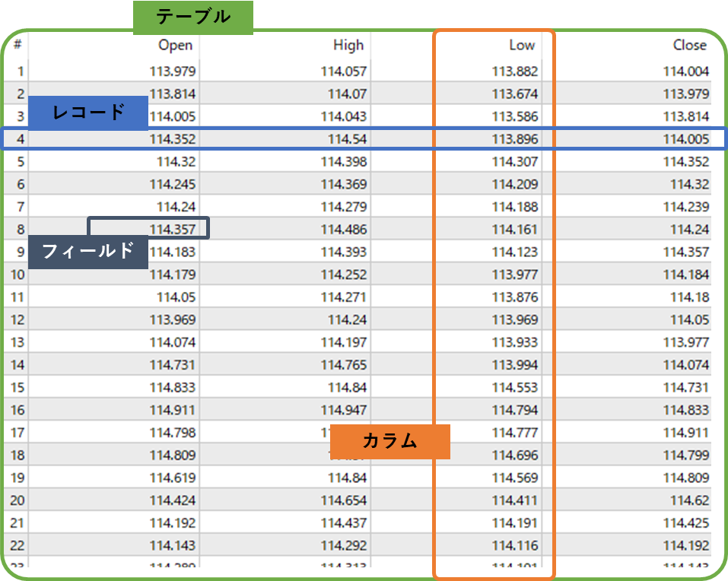The height and width of the screenshot is (581, 728).
Task: Select Low value 113.586 in row 3
Action: coord(515,116)
